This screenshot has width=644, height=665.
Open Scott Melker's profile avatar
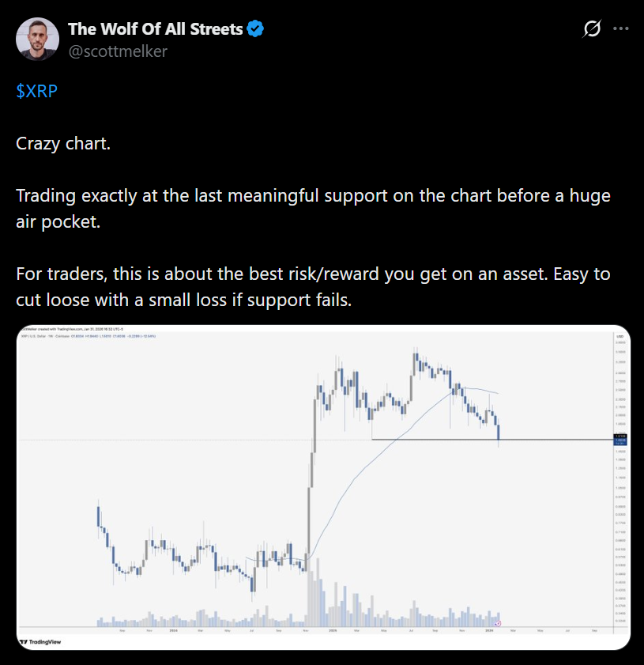[x=37, y=40]
